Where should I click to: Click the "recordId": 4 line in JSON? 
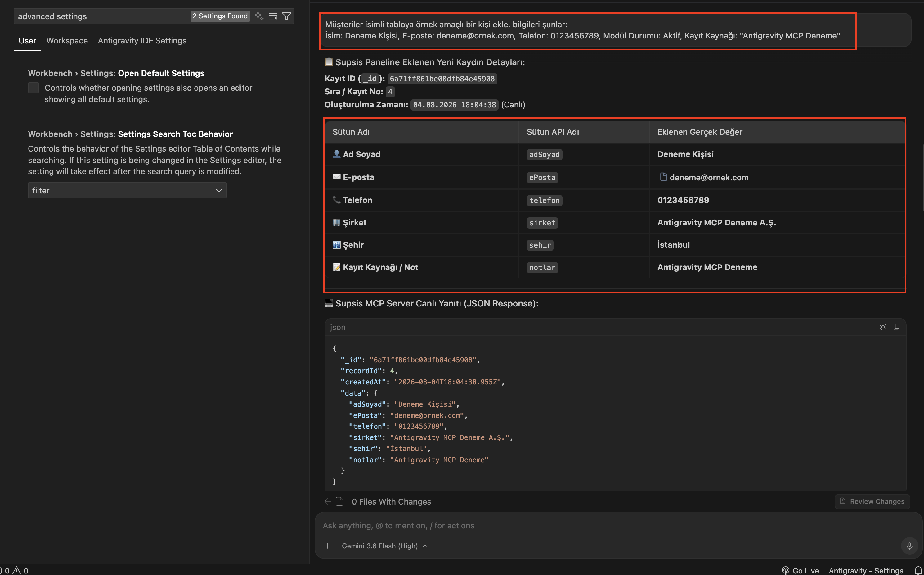coord(369,371)
